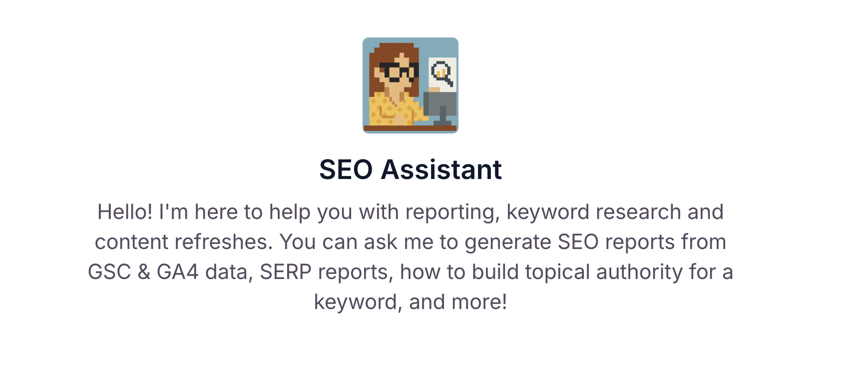Click the orange bars inside the magnifier
This screenshot has width=868, height=373.
(440, 72)
